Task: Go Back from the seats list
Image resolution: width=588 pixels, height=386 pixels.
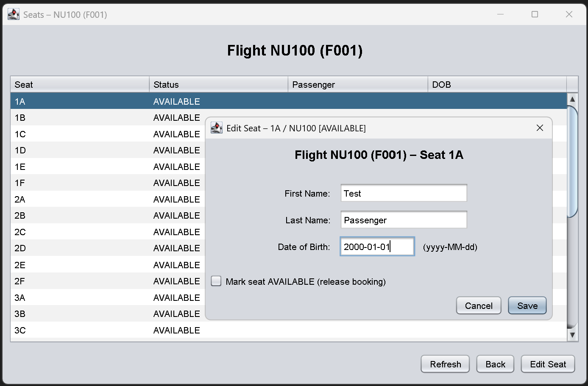Action: coord(495,364)
